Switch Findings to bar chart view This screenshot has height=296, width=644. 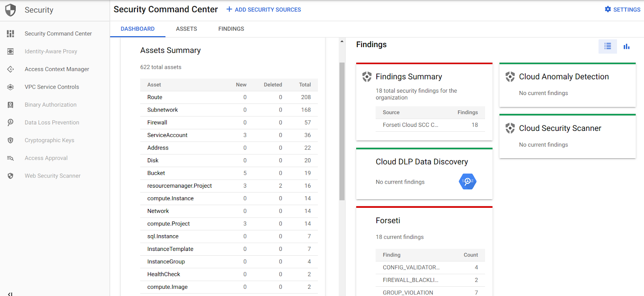(626, 47)
